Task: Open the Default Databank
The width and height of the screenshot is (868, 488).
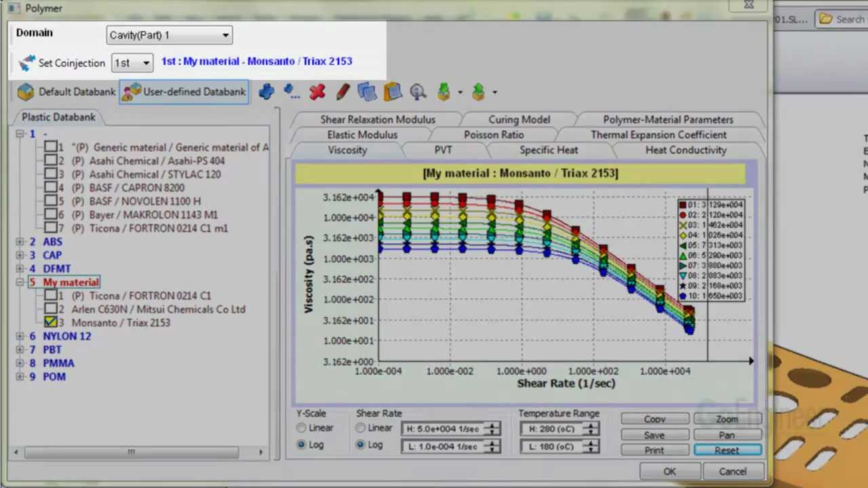Action: pyautogui.click(x=66, y=91)
